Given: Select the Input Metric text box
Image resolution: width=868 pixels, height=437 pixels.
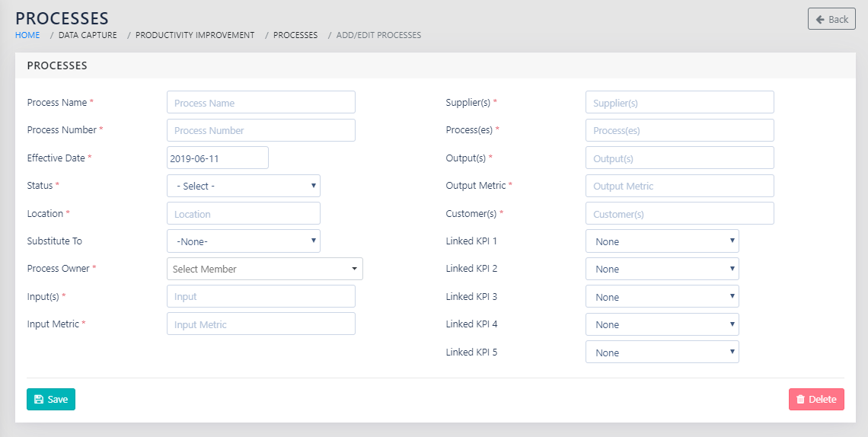Looking at the screenshot, I should coord(260,324).
